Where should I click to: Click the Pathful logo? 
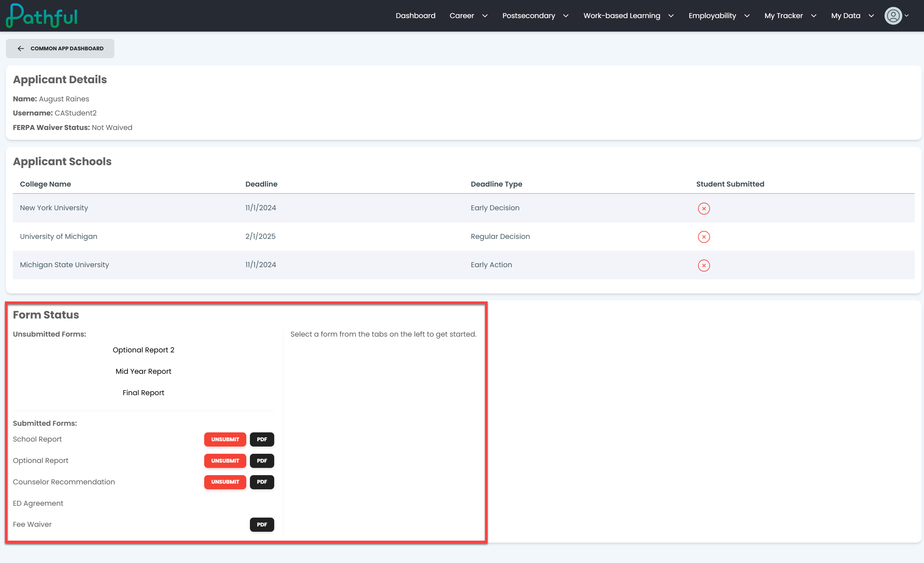pos(42,16)
